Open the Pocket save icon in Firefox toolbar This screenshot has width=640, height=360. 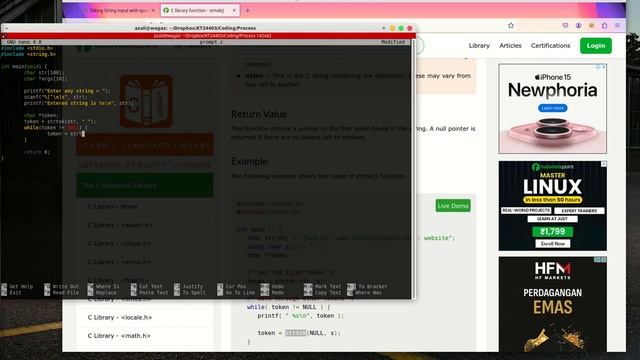pyautogui.click(x=565, y=25)
